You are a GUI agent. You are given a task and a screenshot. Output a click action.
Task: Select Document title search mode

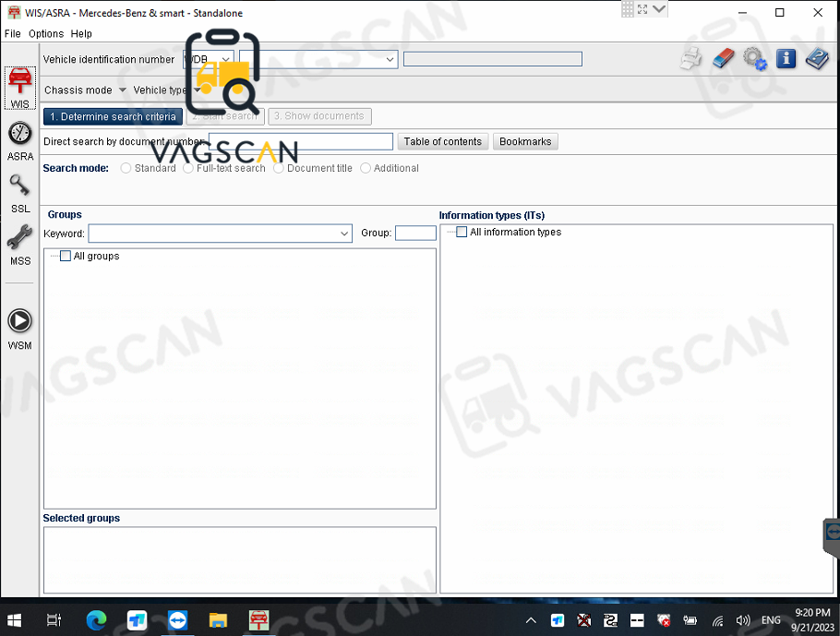tap(279, 168)
